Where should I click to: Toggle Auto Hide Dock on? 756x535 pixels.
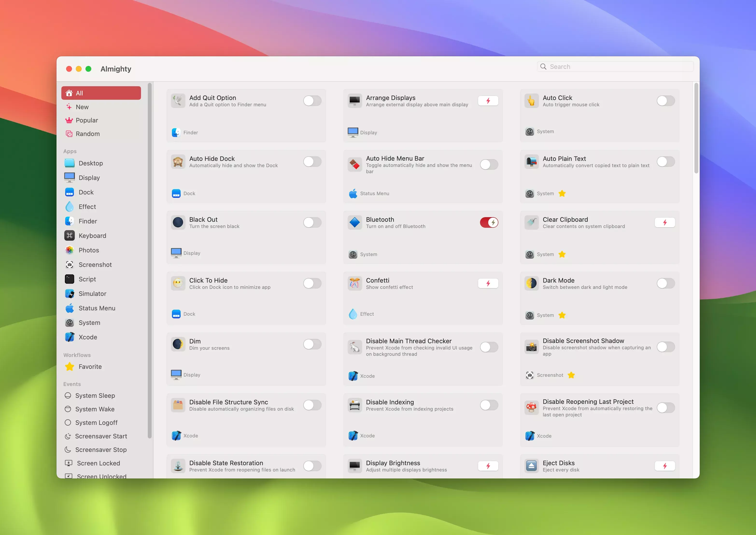312,162
